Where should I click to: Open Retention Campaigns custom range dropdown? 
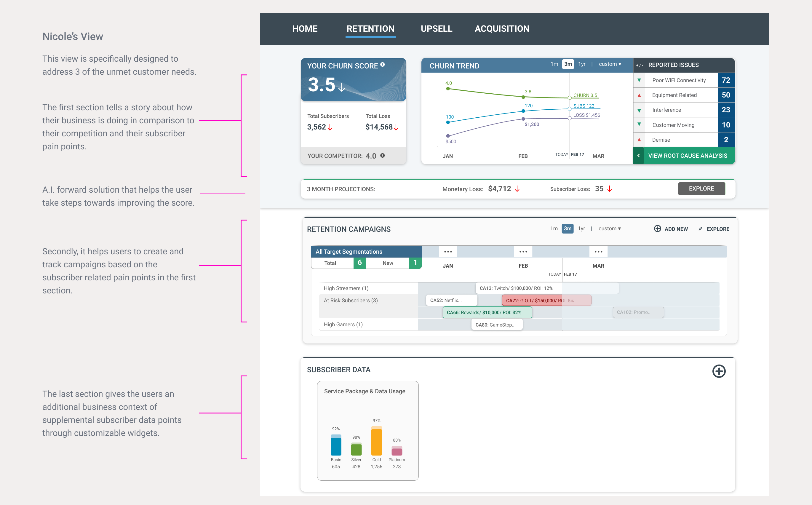[x=609, y=228]
